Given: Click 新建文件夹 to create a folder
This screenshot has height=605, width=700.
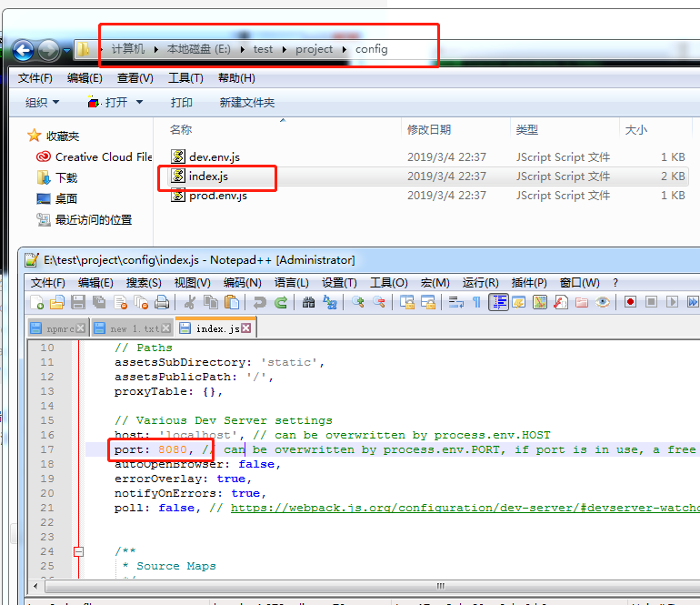Looking at the screenshot, I should point(247,102).
